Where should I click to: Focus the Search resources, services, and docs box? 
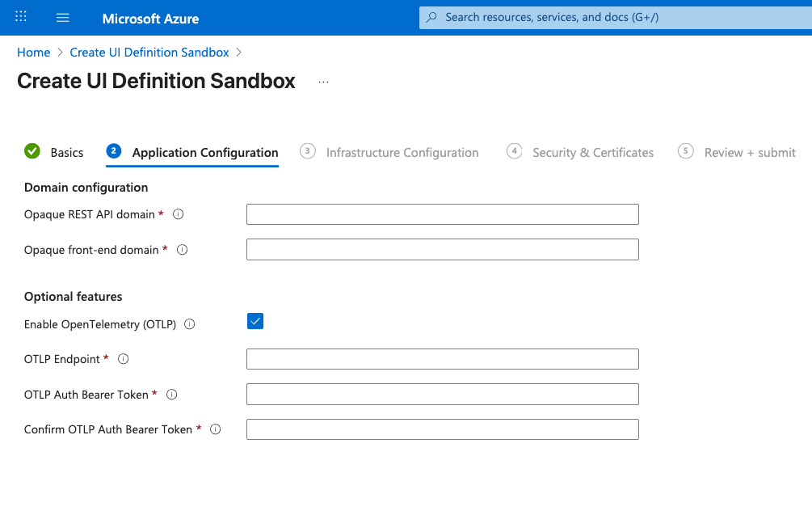[x=615, y=18]
